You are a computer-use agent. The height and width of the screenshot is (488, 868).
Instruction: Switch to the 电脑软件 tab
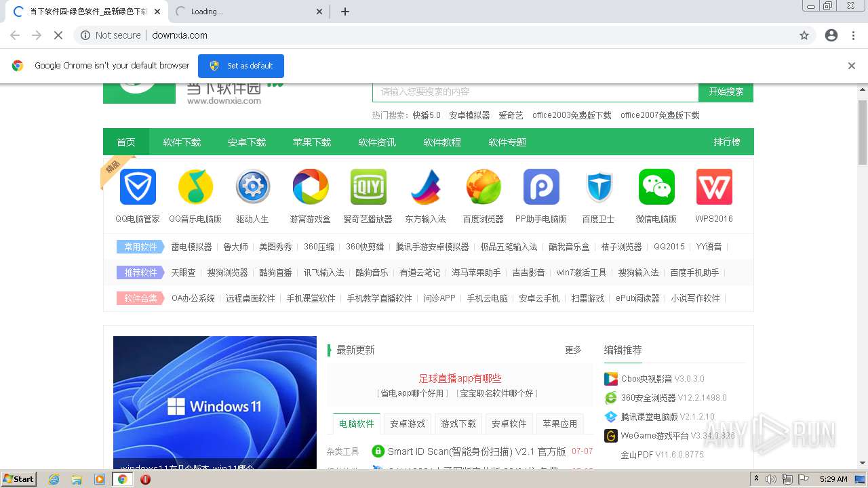(x=357, y=424)
